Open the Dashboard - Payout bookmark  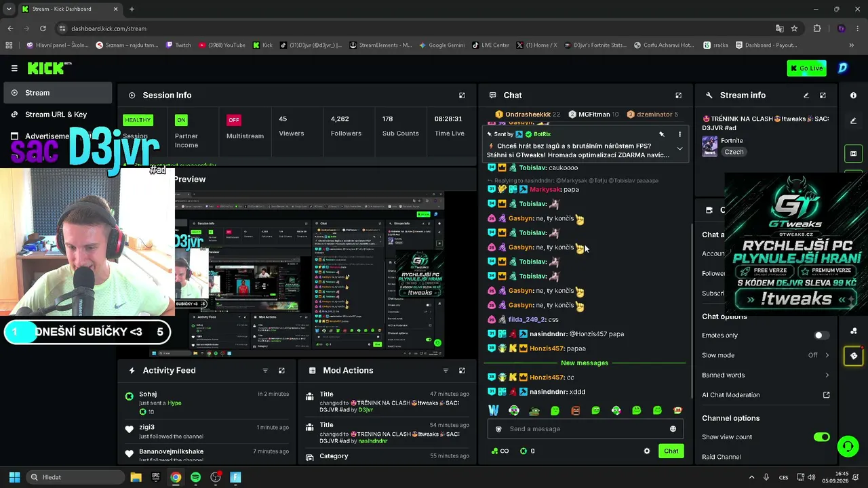(x=766, y=45)
